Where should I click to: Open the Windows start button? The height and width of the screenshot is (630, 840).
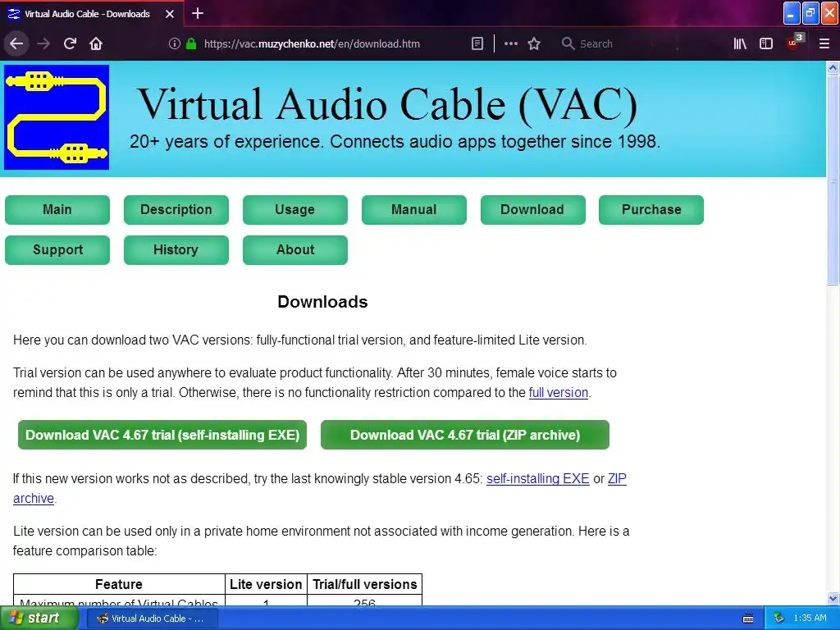click(x=39, y=619)
